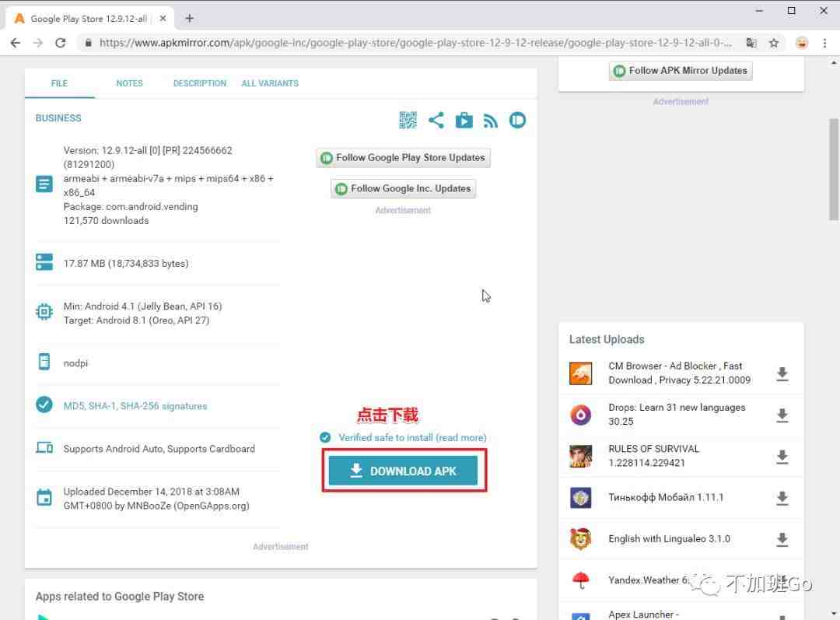Click the scrollbar up arrow

[834, 63]
